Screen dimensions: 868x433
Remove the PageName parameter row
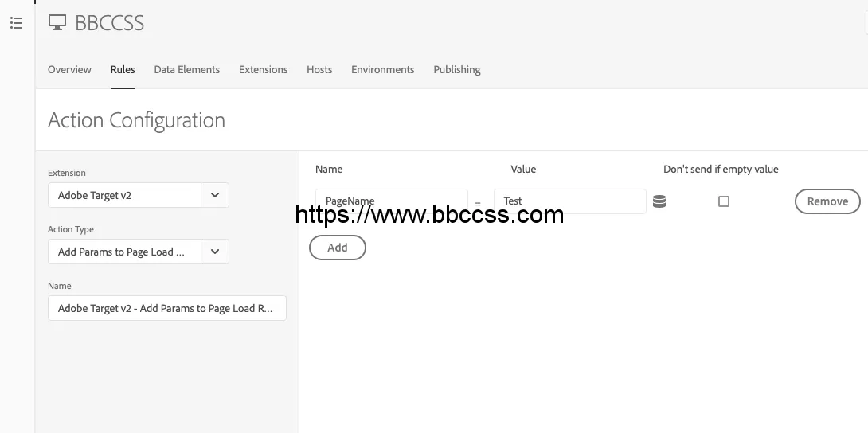tap(827, 201)
